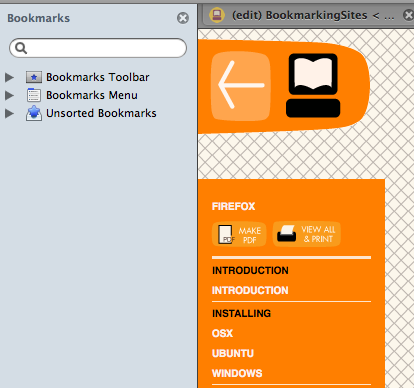Open the white INTRODUCTION chapter link
The height and width of the screenshot is (388, 414).
[250, 290]
